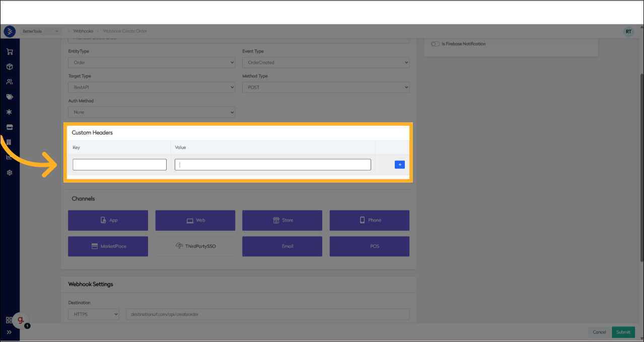The image size is (644, 342).
Task: Select the Orders cart icon in the sidebar
Action: pos(9,51)
